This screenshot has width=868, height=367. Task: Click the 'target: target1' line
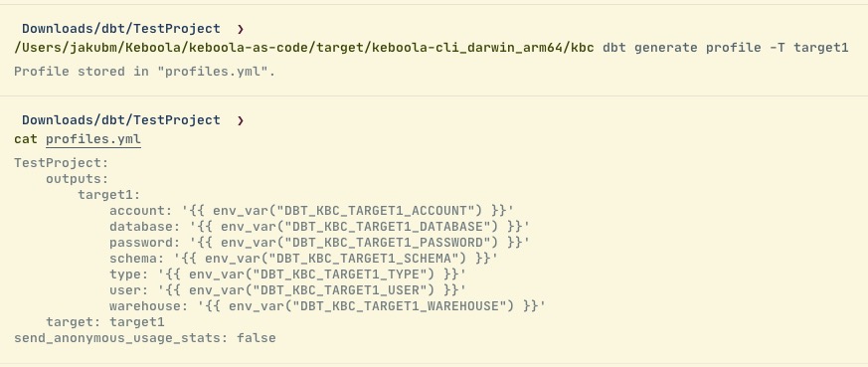(x=105, y=322)
